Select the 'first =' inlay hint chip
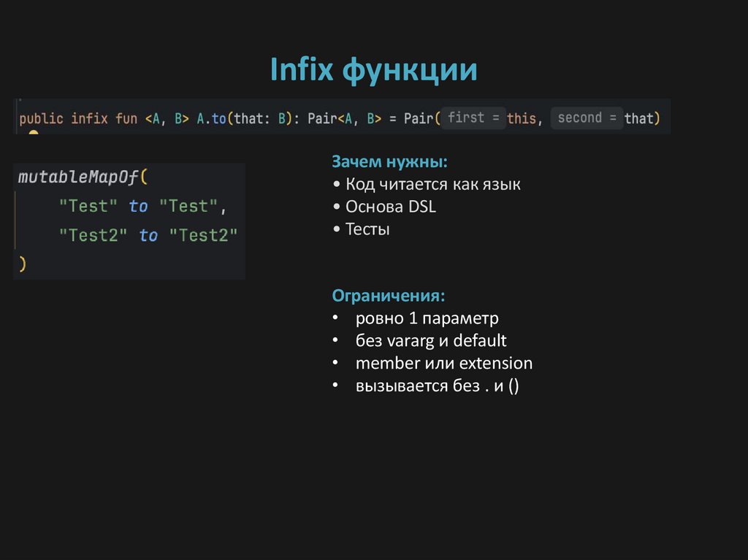 pos(473,117)
